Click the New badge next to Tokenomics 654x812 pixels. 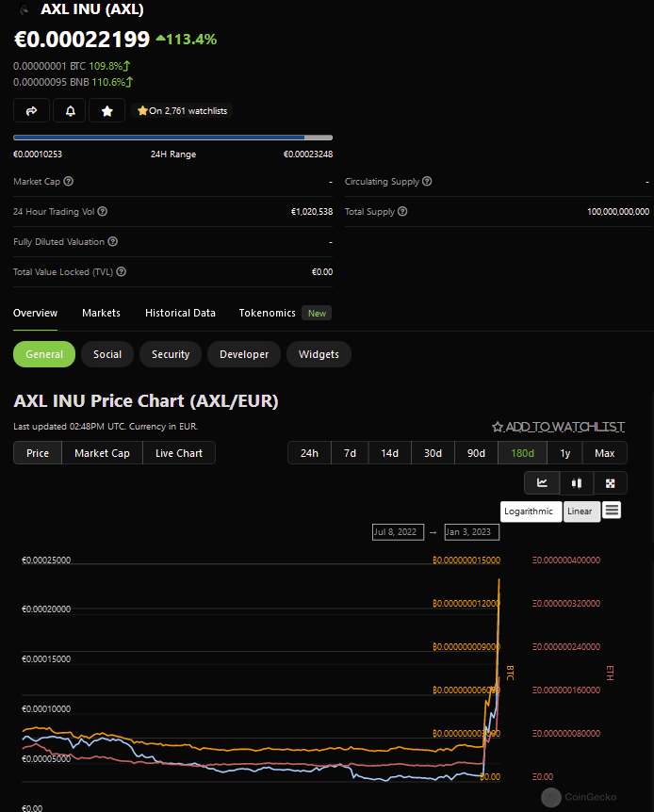[x=317, y=313]
